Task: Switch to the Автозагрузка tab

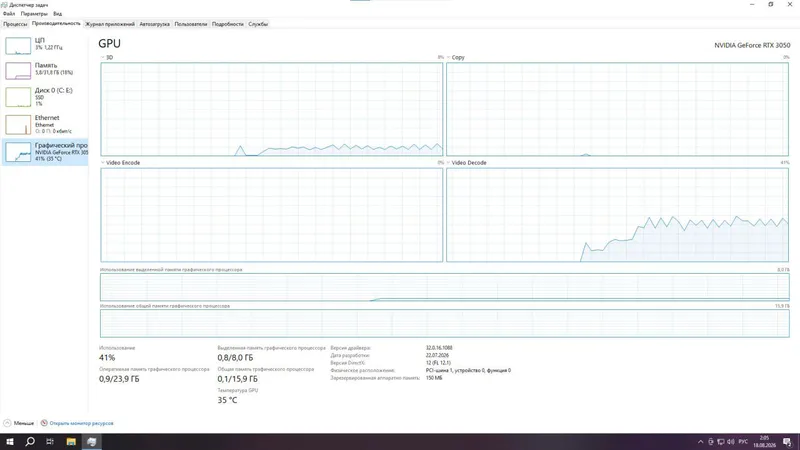Action: [x=154, y=24]
